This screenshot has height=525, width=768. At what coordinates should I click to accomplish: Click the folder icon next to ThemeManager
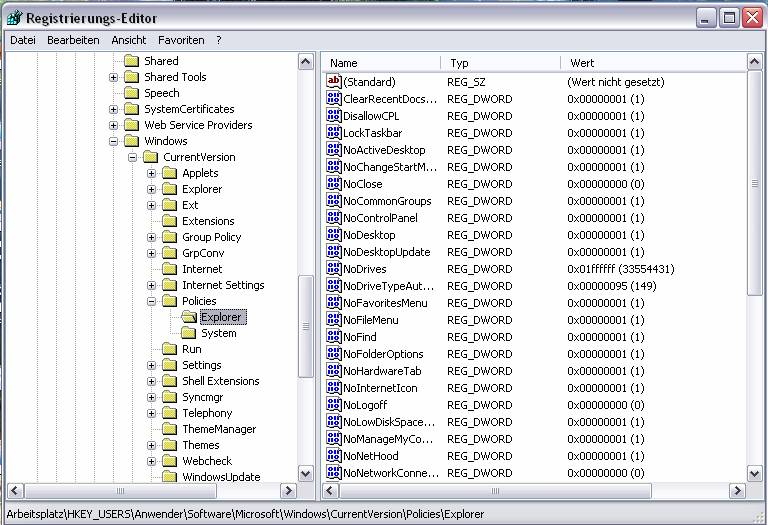(x=169, y=429)
